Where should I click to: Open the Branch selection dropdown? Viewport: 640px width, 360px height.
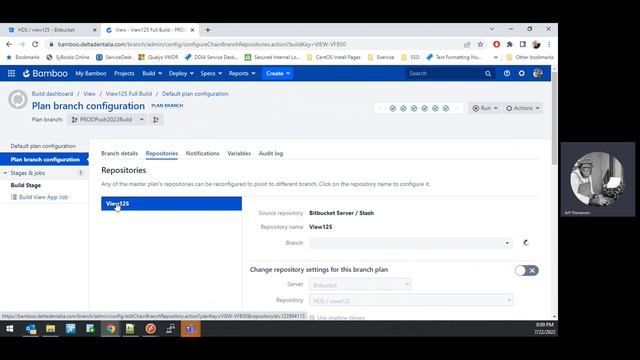pyautogui.click(x=411, y=243)
